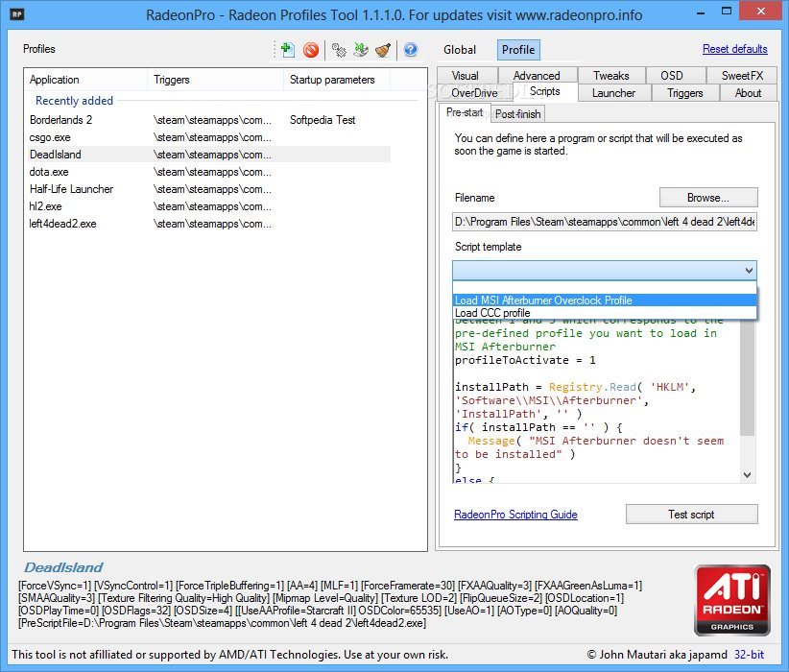Click the RP application icon in title bar
Image resolution: width=789 pixels, height=672 pixels.
point(17,14)
